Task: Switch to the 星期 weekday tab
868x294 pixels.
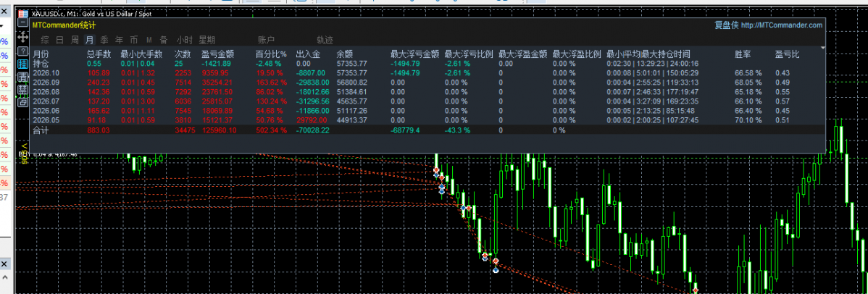Action: pyautogui.click(x=207, y=40)
